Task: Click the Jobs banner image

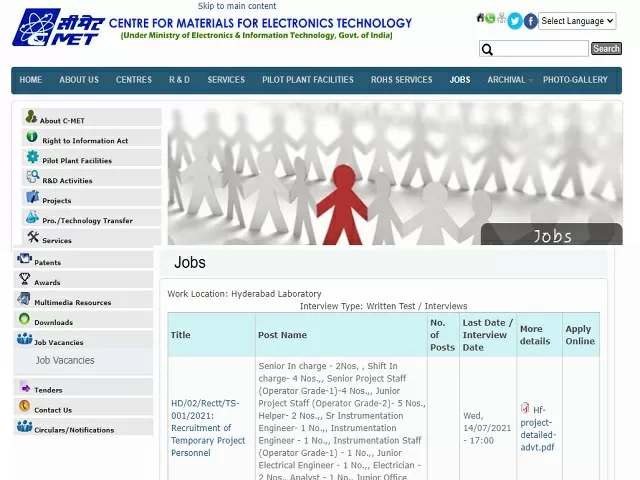Action: point(395,173)
